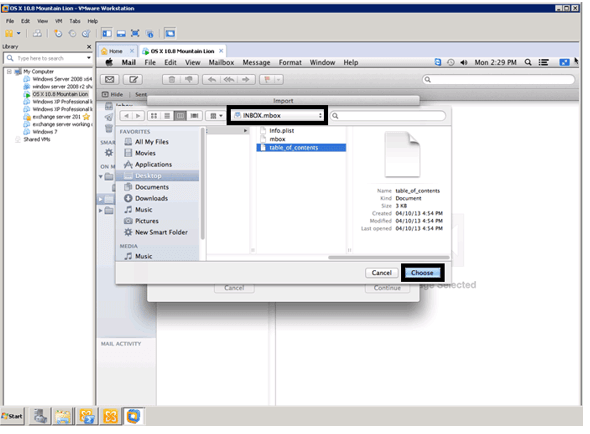Click the VMware full screen icon

[135, 34]
